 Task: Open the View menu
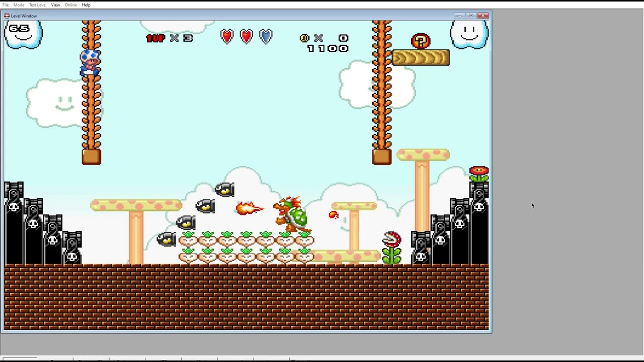click(x=55, y=5)
